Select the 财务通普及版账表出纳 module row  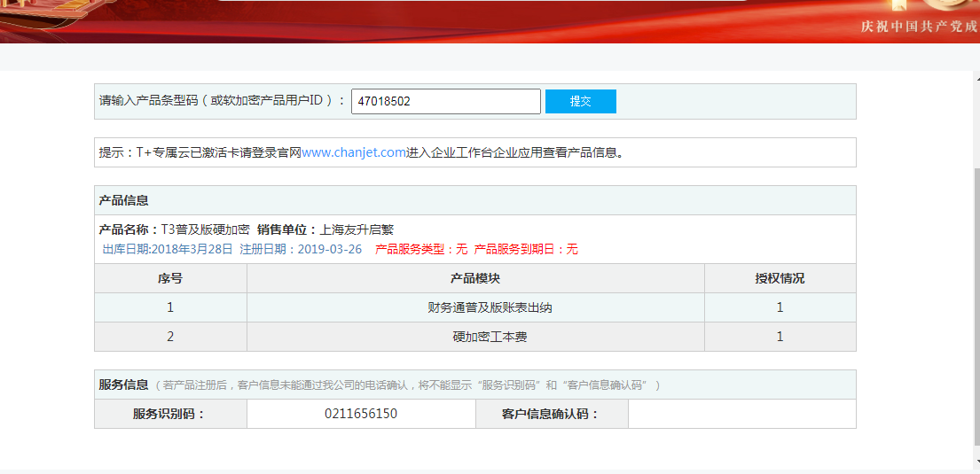475,307
